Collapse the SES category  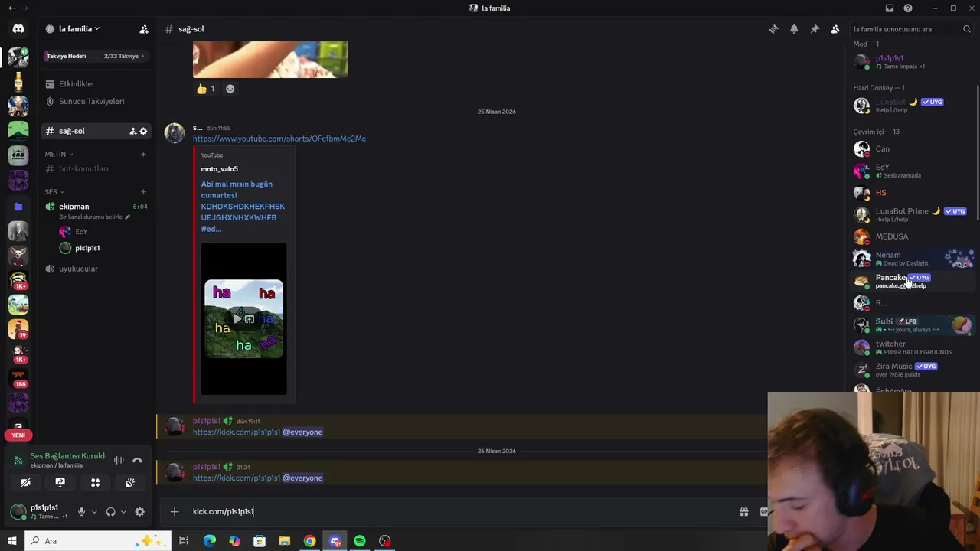54,192
